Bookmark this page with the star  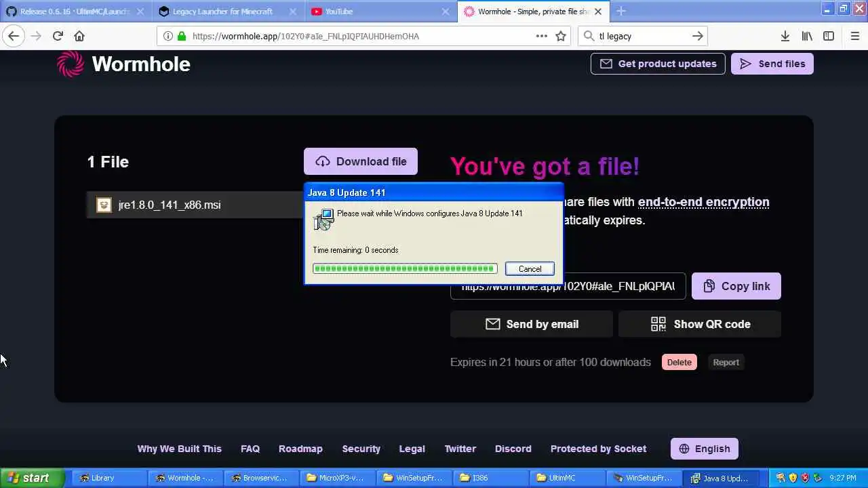point(561,36)
